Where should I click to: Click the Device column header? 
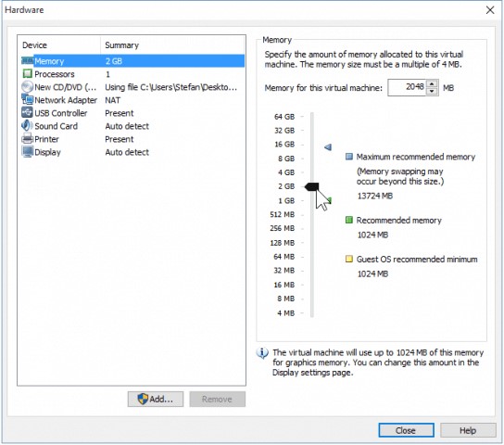[x=59, y=45]
